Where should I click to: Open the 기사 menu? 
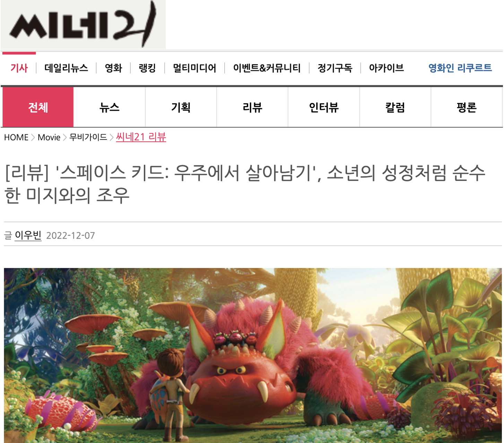(x=19, y=68)
